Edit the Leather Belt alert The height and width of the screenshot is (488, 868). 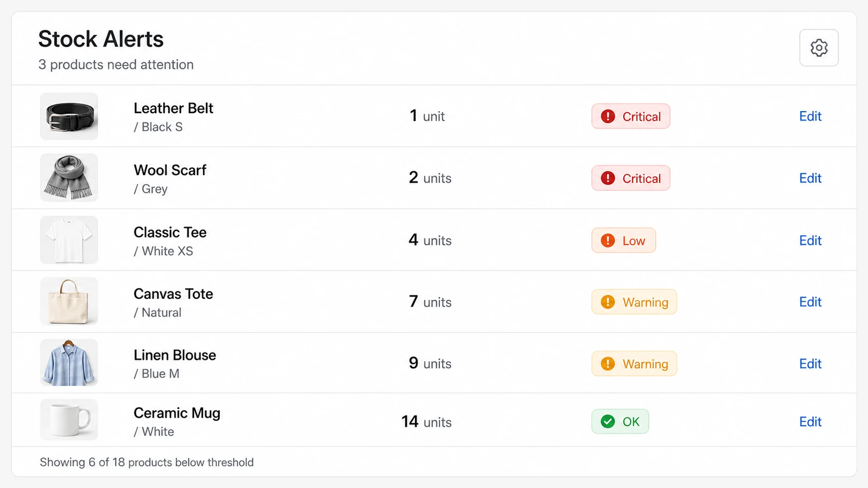pyautogui.click(x=810, y=116)
